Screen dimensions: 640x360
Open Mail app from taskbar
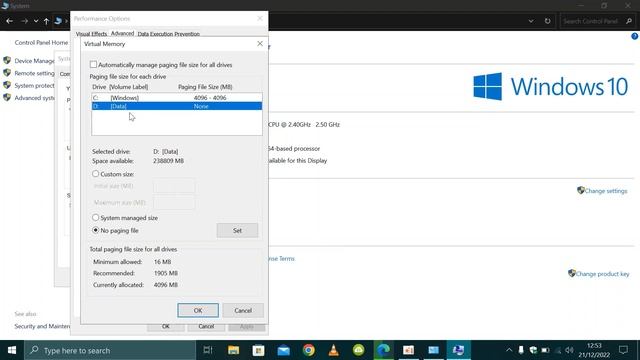coord(284,350)
